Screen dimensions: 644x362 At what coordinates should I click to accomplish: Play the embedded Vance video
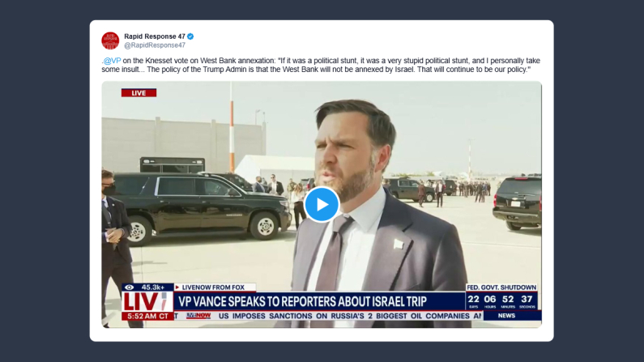click(322, 204)
